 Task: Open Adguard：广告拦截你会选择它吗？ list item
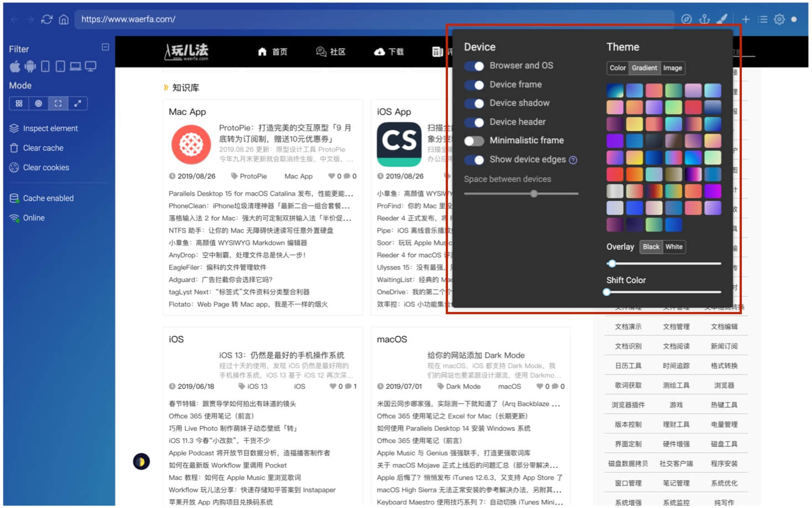(x=220, y=280)
